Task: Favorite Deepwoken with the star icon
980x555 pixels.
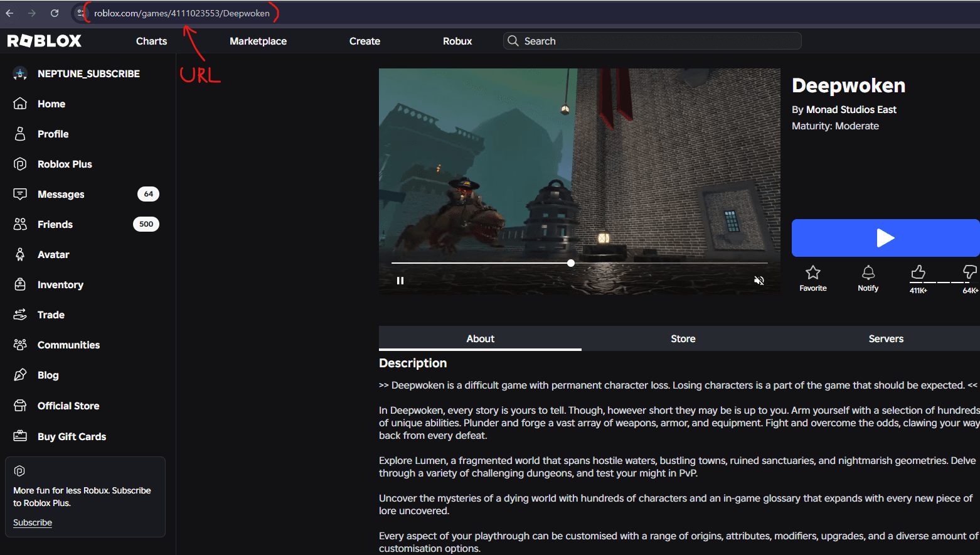Action: coord(813,272)
